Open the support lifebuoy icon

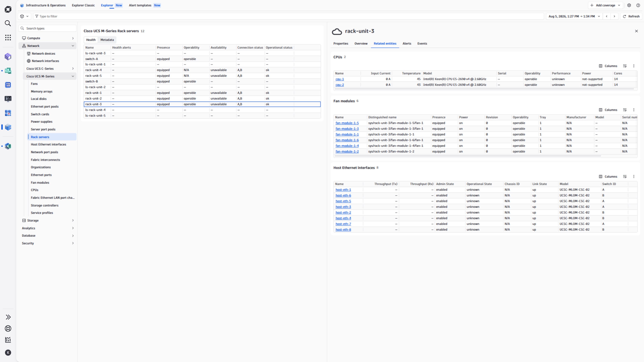(8, 328)
